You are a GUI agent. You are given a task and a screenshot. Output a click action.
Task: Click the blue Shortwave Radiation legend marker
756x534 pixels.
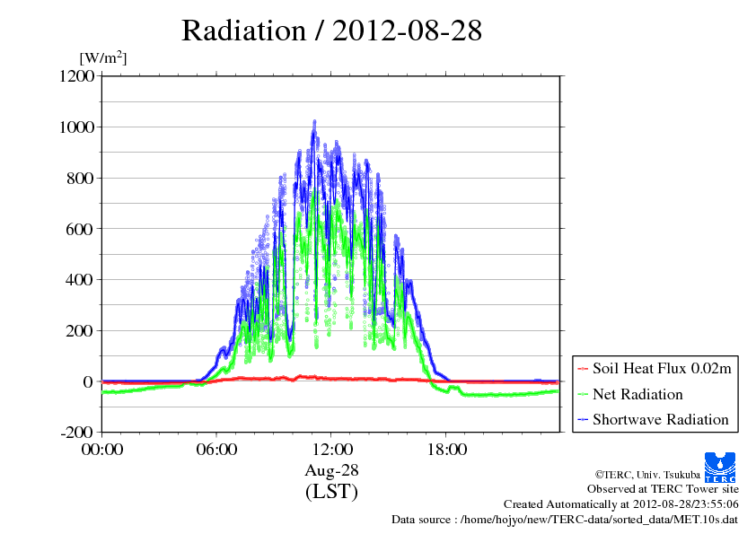(583, 420)
